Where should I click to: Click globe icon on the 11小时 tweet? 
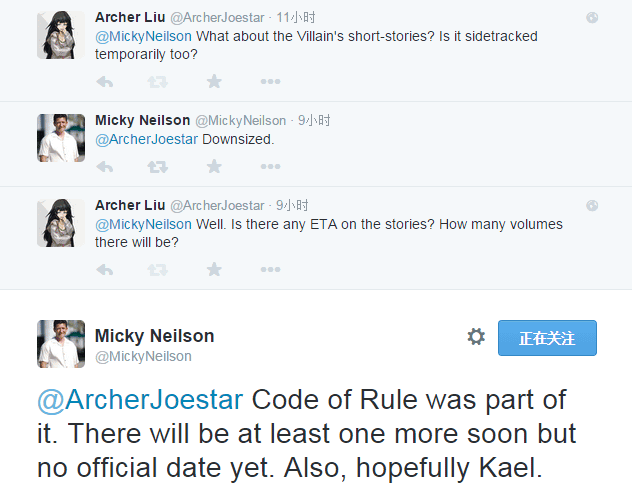592,18
